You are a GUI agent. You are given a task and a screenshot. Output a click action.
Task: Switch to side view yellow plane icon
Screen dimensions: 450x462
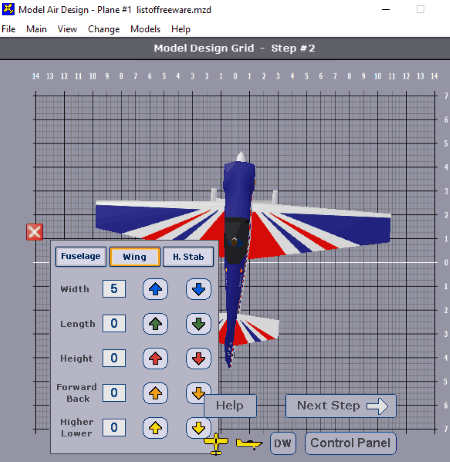[249, 444]
